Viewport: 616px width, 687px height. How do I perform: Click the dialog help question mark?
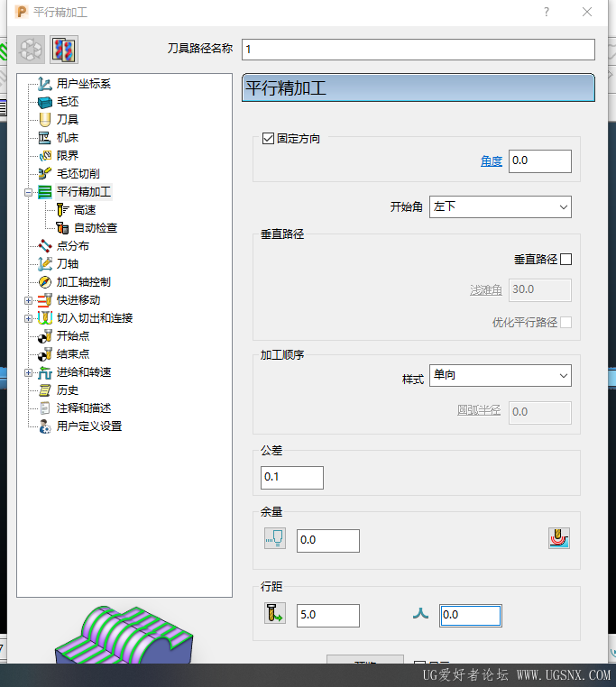(547, 12)
